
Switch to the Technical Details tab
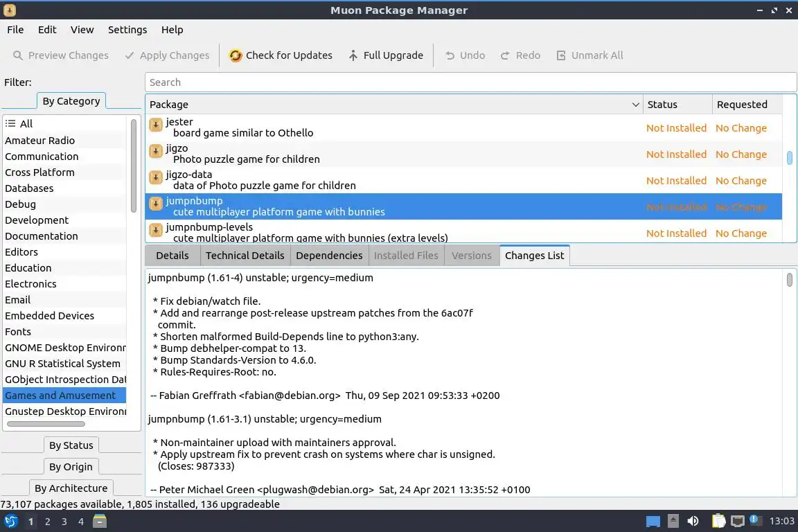245,256
